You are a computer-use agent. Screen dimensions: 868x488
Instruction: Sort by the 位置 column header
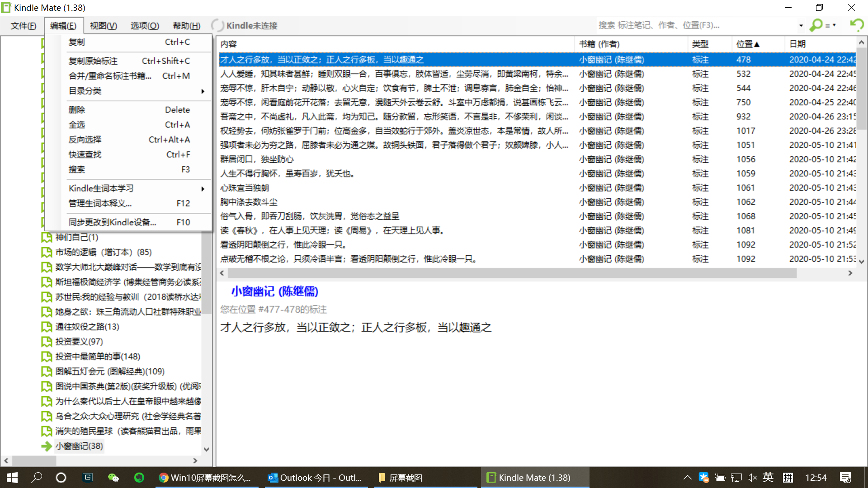tap(748, 44)
